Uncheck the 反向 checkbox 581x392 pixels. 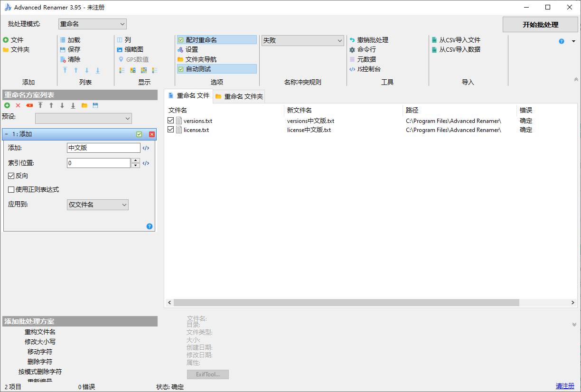coord(11,176)
